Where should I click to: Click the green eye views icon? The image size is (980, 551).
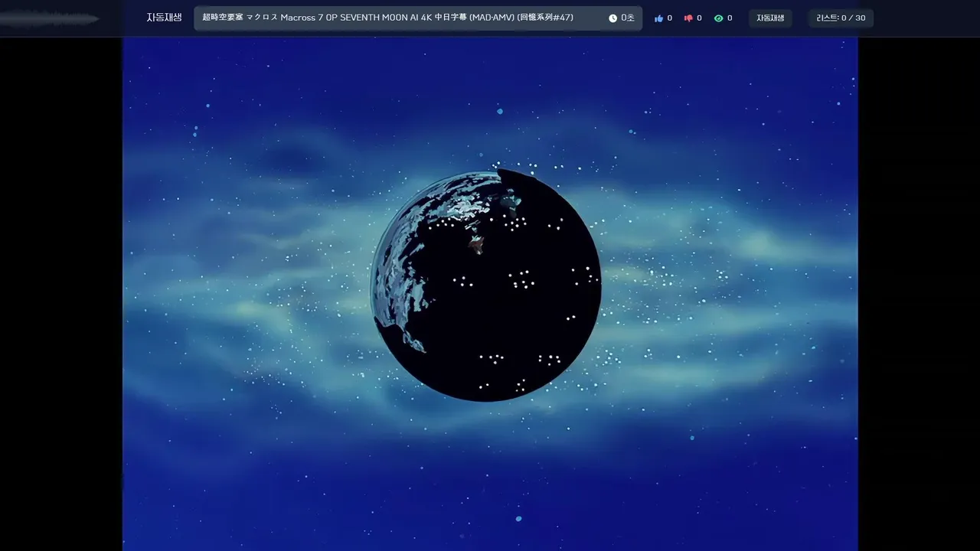718,18
